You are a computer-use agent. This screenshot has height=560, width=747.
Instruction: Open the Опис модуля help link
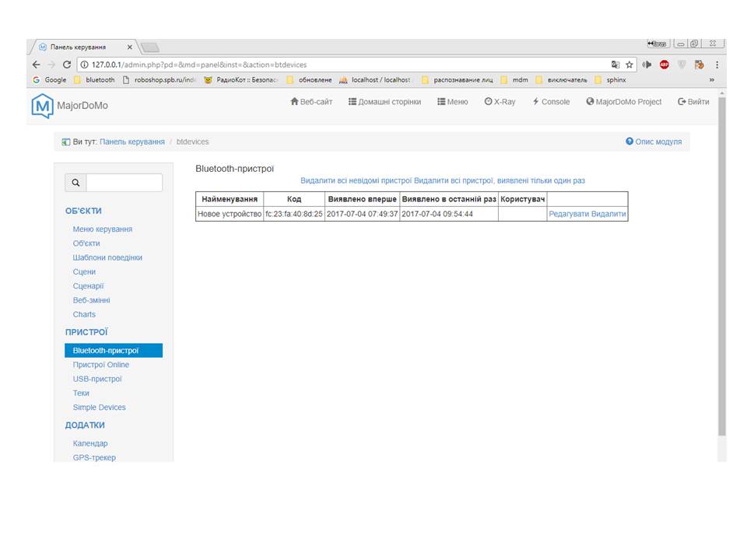pos(654,142)
